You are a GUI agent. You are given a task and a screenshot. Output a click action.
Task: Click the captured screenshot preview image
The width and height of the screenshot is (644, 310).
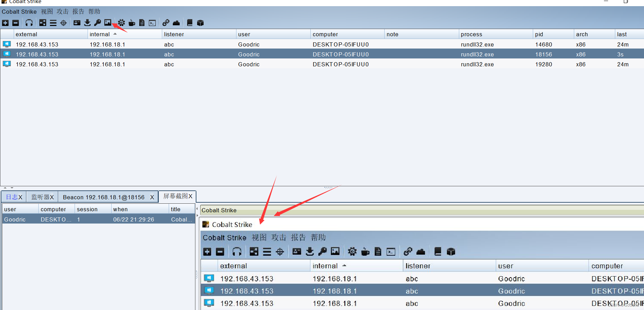click(x=422, y=264)
